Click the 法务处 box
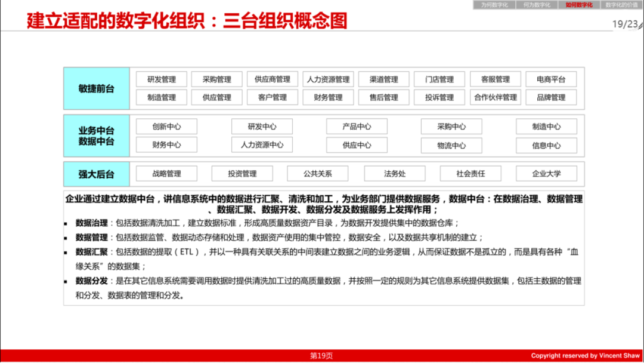Image resolution: width=644 pixels, height=363 pixels. (394, 173)
